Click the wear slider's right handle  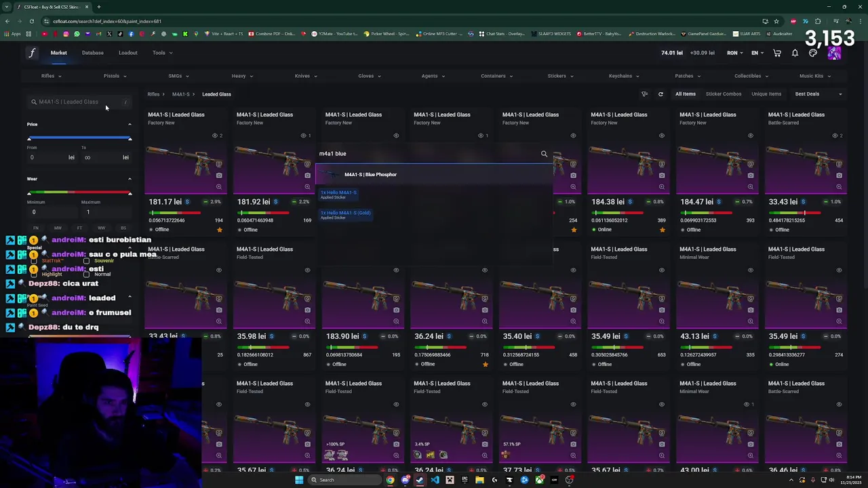[130, 193]
